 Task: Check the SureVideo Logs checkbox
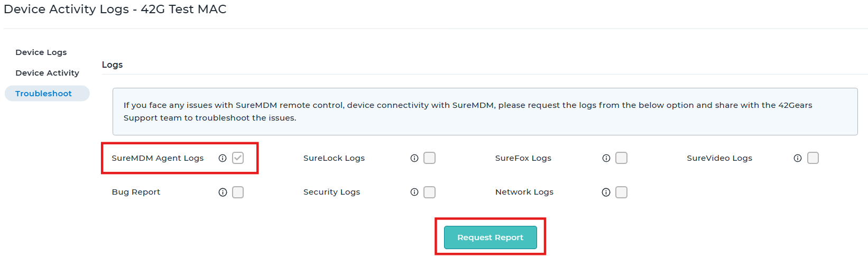(813, 158)
